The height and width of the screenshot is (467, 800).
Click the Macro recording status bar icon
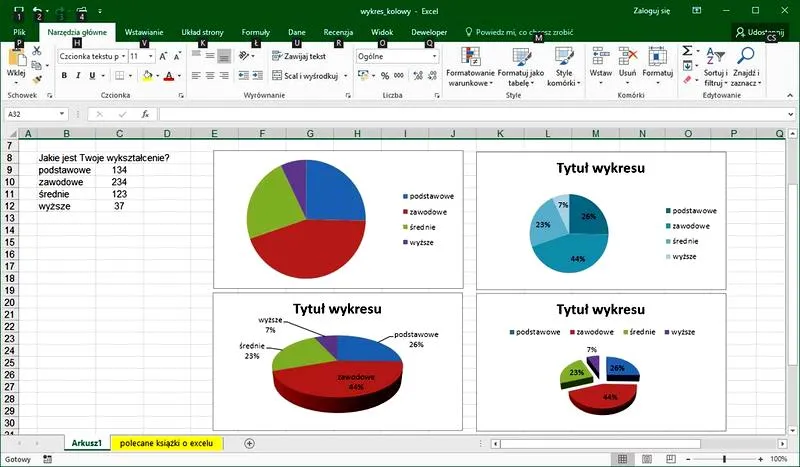click(47, 459)
